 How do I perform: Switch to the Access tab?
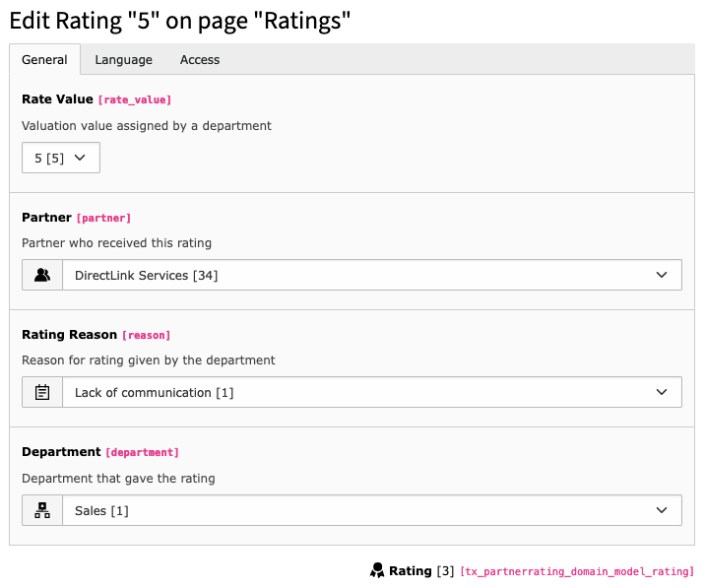click(200, 60)
